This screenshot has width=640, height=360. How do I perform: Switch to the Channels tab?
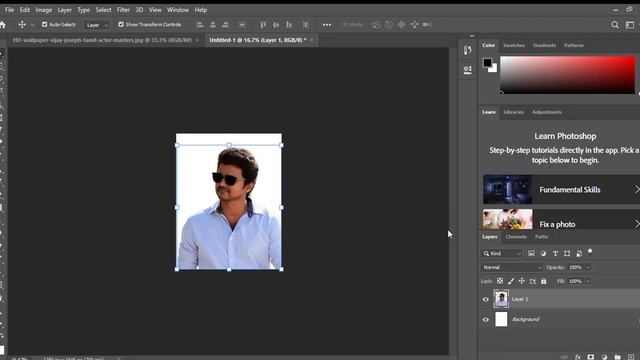[516, 237]
